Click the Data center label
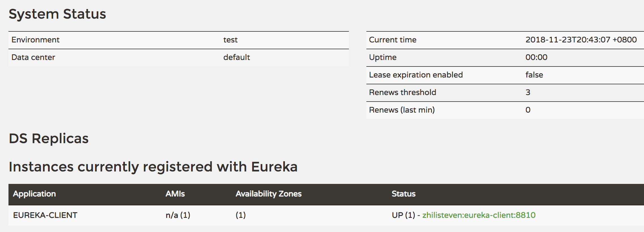The height and width of the screenshot is (232, 644). tap(33, 57)
